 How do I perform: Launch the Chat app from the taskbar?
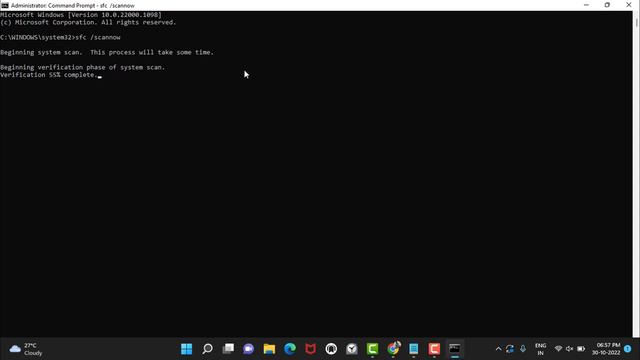coord(249,349)
